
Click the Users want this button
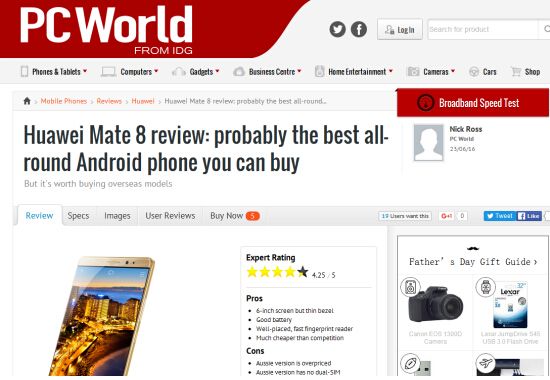pos(405,216)
